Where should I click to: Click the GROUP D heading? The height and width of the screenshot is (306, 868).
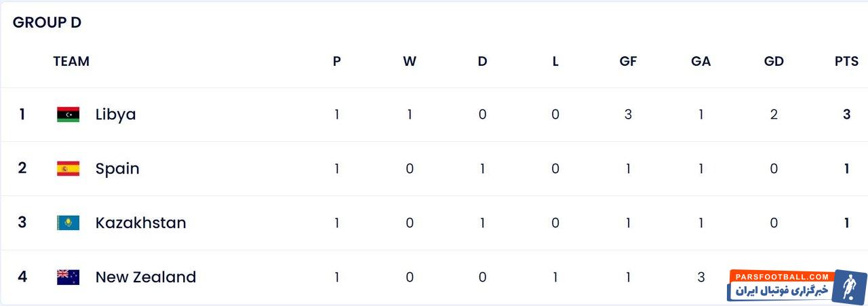47,22
